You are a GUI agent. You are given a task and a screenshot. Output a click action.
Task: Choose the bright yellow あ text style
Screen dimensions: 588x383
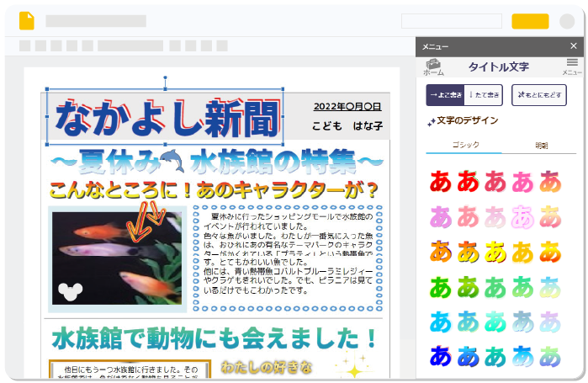click(495, 251)
